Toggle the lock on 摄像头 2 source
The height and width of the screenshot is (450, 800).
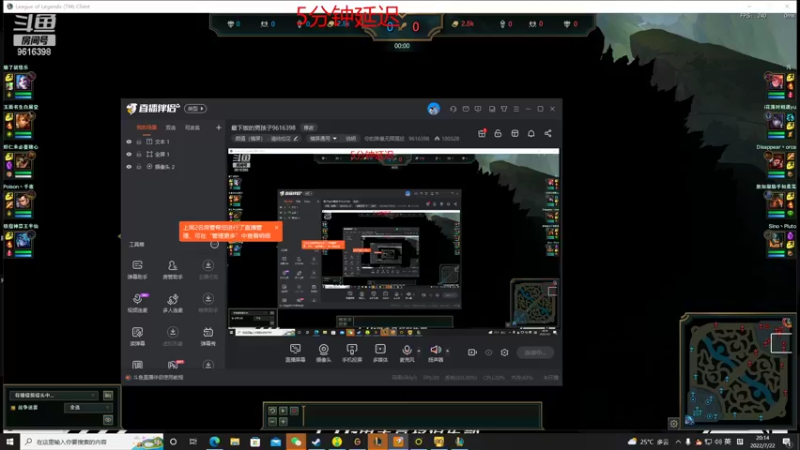pyautogui.click(x=139, y=167)
